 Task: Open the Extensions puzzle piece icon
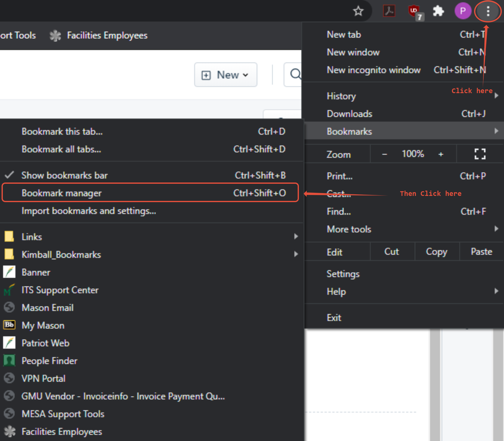pyautogui.click(x=438, y=11)
